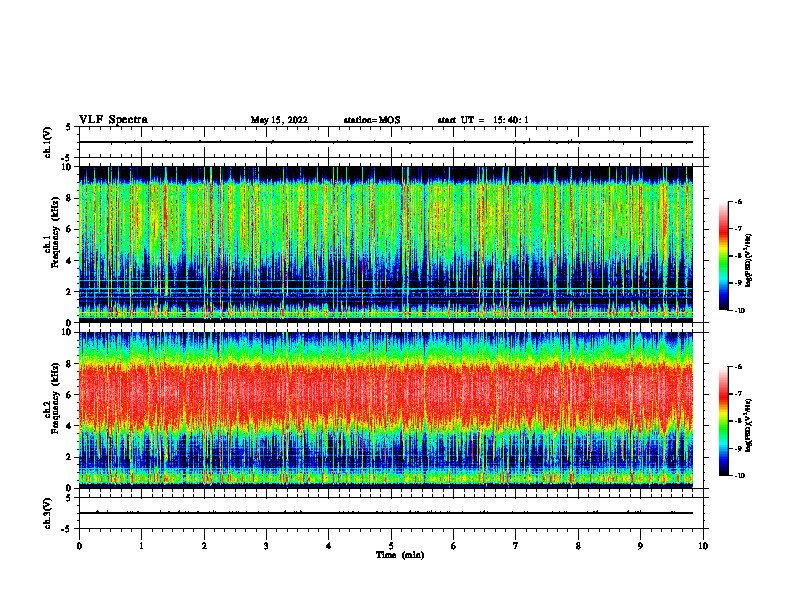Click the ch.2 colorbar log(PSD) label
792x612 pixels.
coord(749,424)
